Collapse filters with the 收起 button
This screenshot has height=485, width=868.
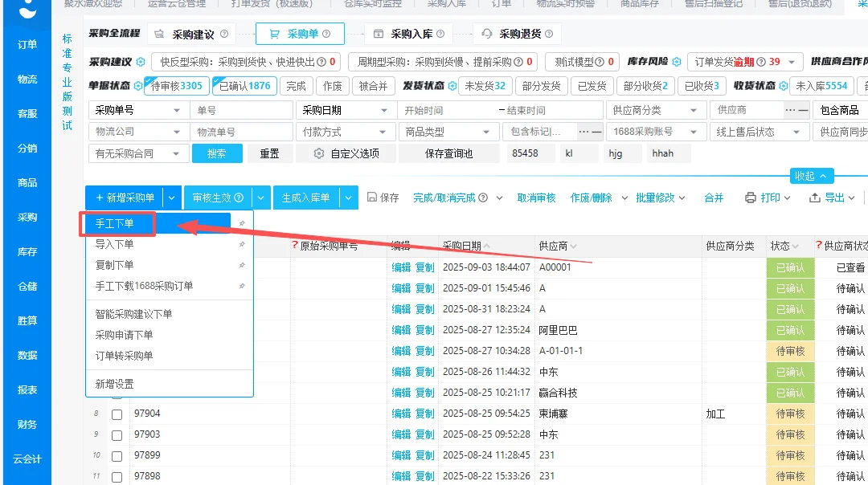[811, 176]
